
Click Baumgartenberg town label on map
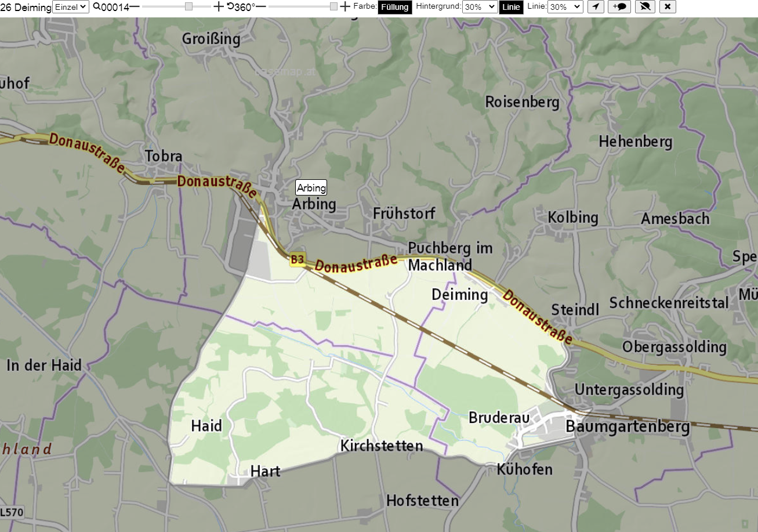pos(628,427)
